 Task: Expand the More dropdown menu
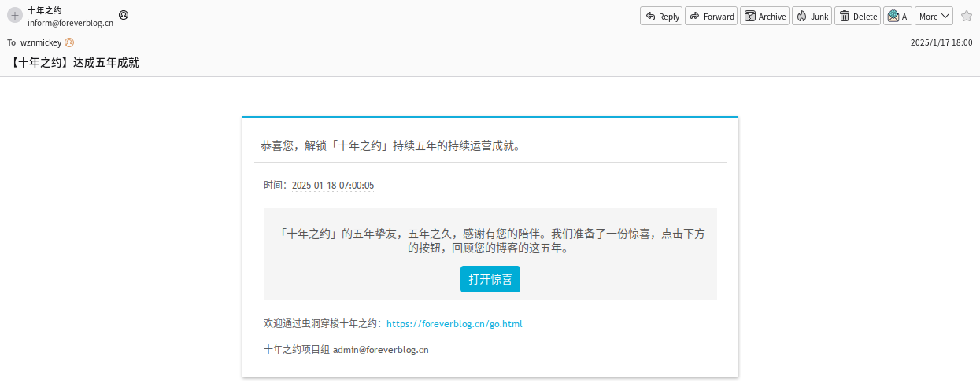(x=934, y=16)
